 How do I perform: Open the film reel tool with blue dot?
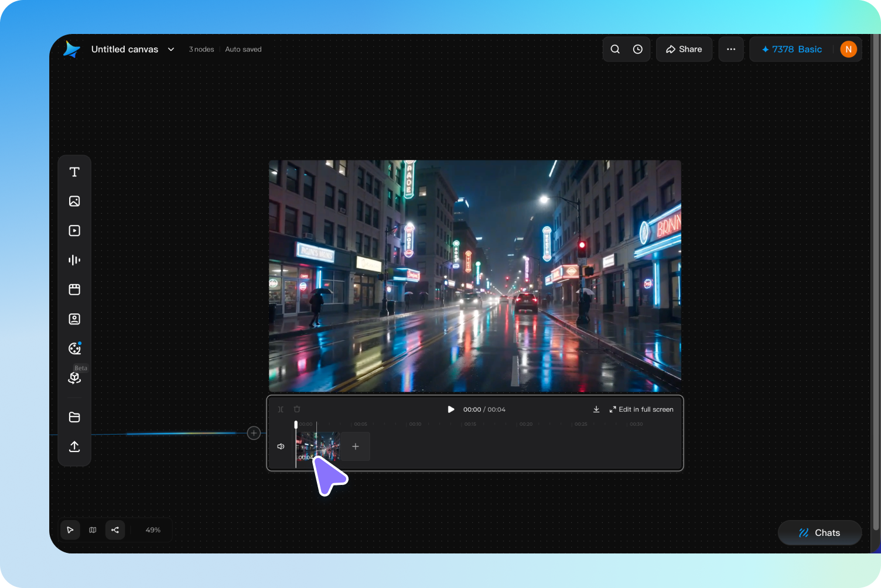74,348
